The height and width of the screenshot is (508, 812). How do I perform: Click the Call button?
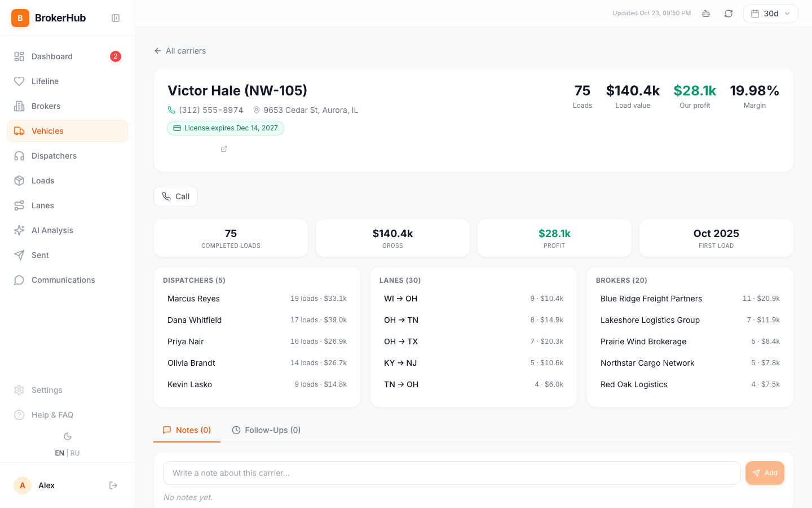pos(176,196)
